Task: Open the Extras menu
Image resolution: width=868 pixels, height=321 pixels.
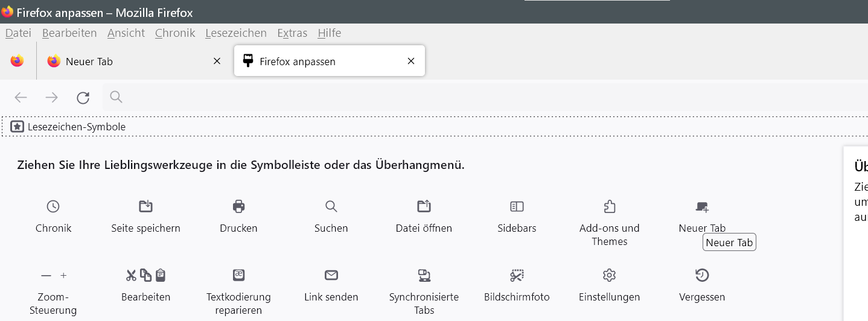Action: [292, 33]
